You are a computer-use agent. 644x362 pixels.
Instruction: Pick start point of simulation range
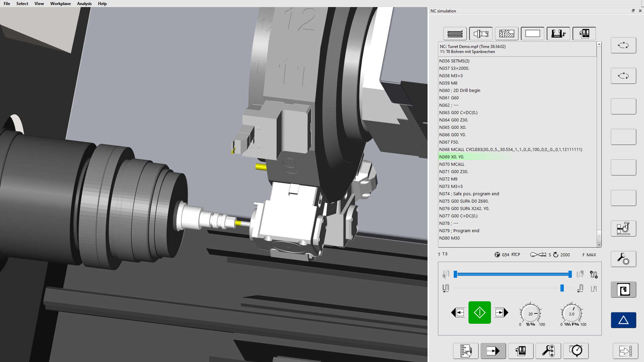point(446,274)
